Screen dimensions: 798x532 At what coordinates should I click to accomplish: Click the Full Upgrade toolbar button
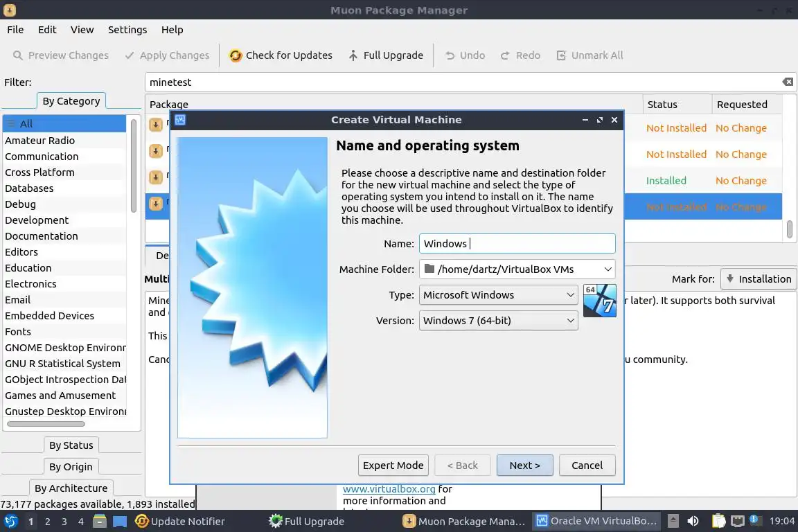[x=385, y=55]
